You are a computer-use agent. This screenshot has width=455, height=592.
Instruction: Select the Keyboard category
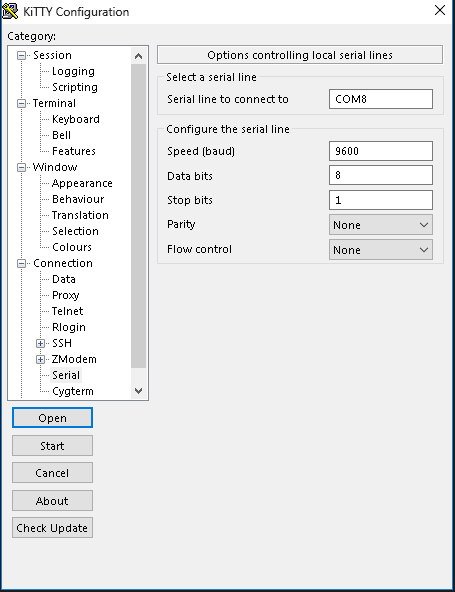[x=76, y=119]
